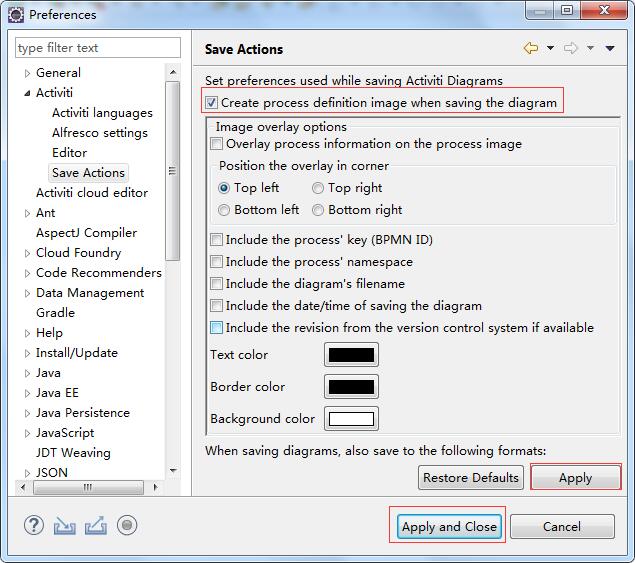This screenshot has width=635, height=563.
Task: Enable Overlay process information on process image
Action: coord(216,143)
